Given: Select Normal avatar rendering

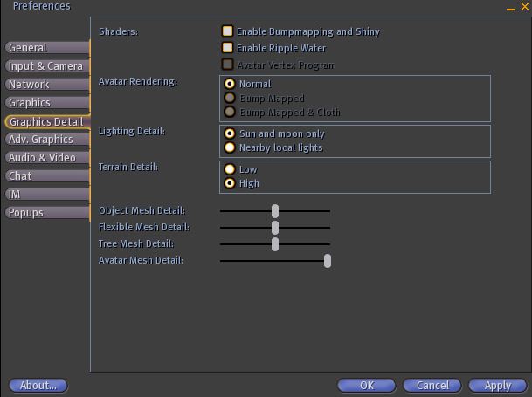Looking at the screenshot, I should 230,85.
